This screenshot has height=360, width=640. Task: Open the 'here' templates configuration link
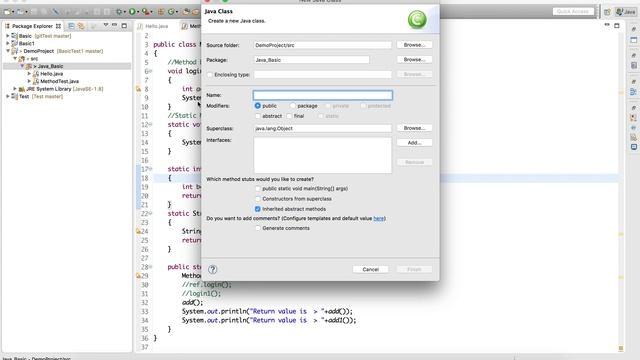(x=379, y=218)
